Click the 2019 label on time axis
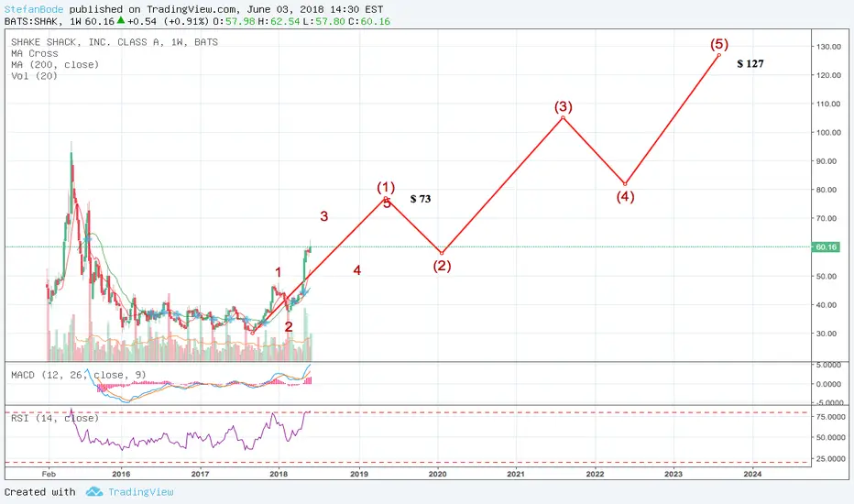 point(359,474)
